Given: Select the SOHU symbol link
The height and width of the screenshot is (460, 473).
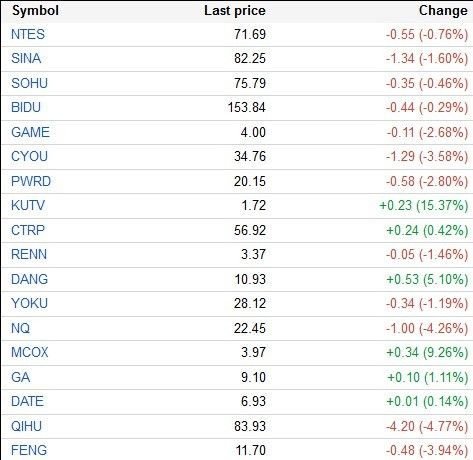Looking at the screenshot, I should [29, 83].
